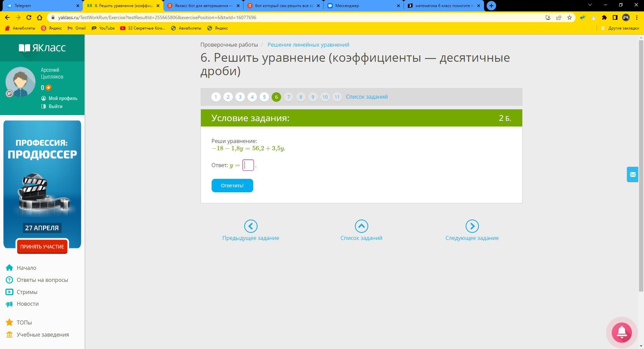644x349 pixels.
Task: Click the points star icon
Action: (x=49, y=88)
